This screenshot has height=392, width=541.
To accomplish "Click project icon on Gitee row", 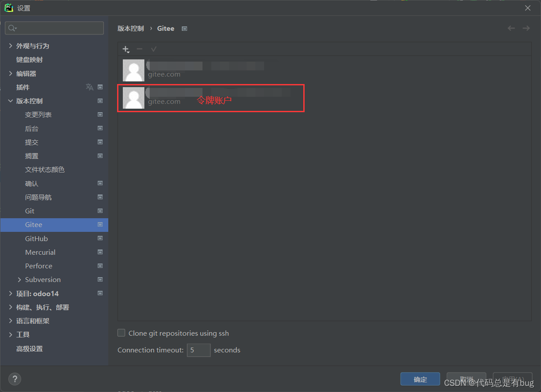I will click(x=100, y=224).
